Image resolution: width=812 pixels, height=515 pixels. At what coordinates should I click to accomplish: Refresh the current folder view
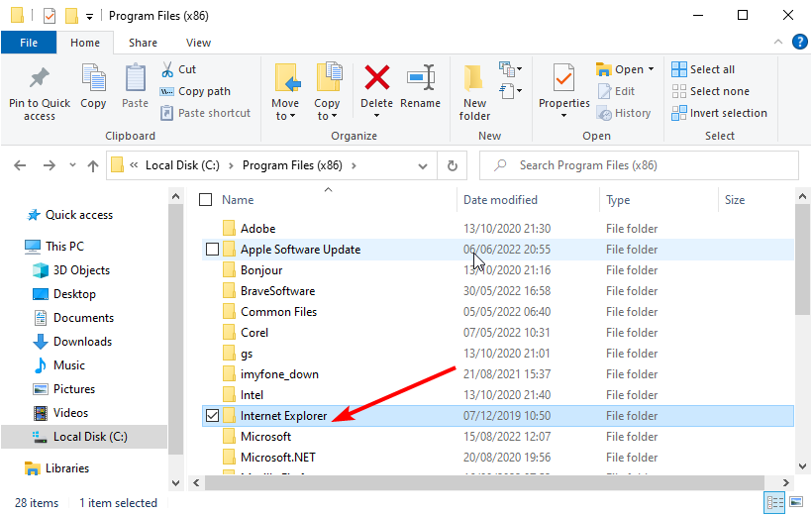[453, 165]
